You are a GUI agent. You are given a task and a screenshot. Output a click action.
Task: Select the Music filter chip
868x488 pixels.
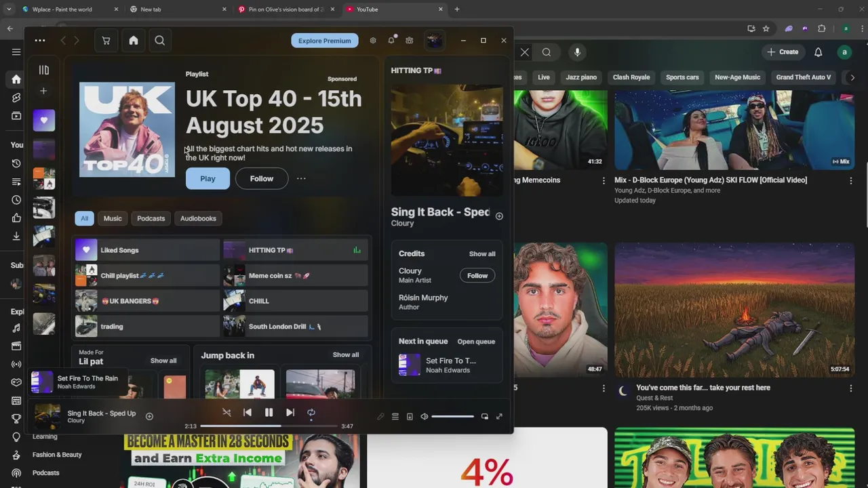(x=113, y=218)
